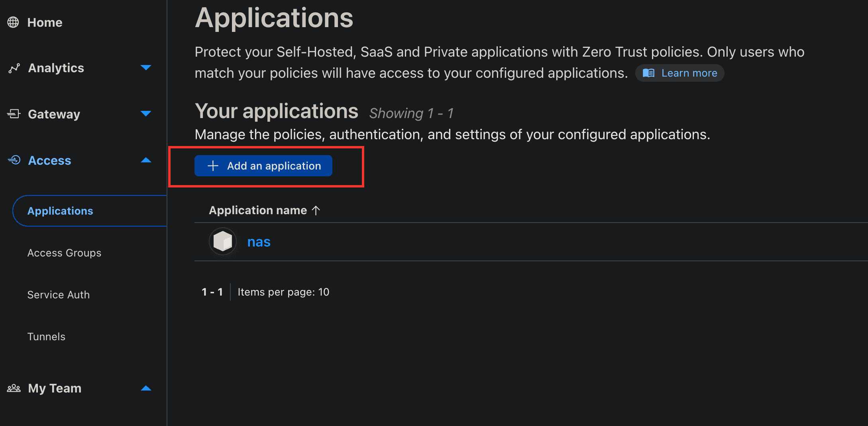
Task: Click the Access arrow icon
Action: pos(14,160)
